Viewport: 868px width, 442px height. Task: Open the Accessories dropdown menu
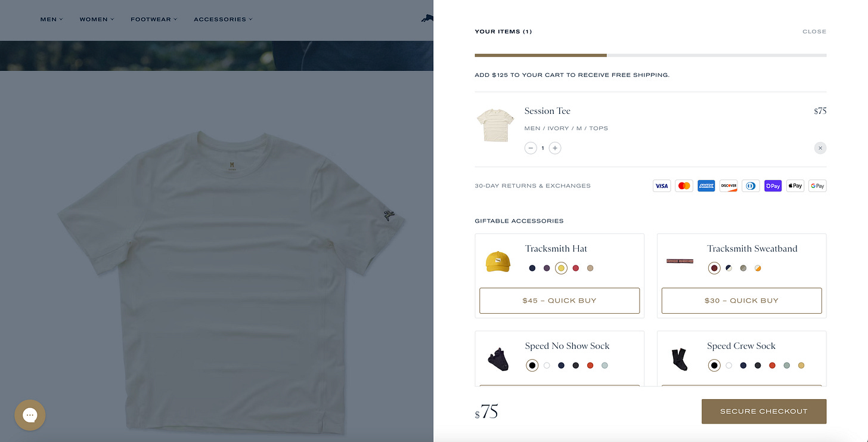(x=223, y=19)
